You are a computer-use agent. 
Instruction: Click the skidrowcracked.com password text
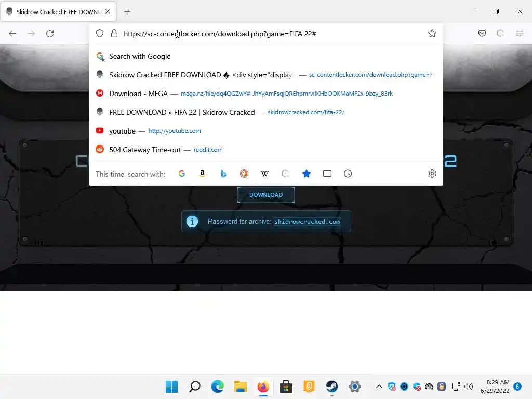[x=307, y=222]
